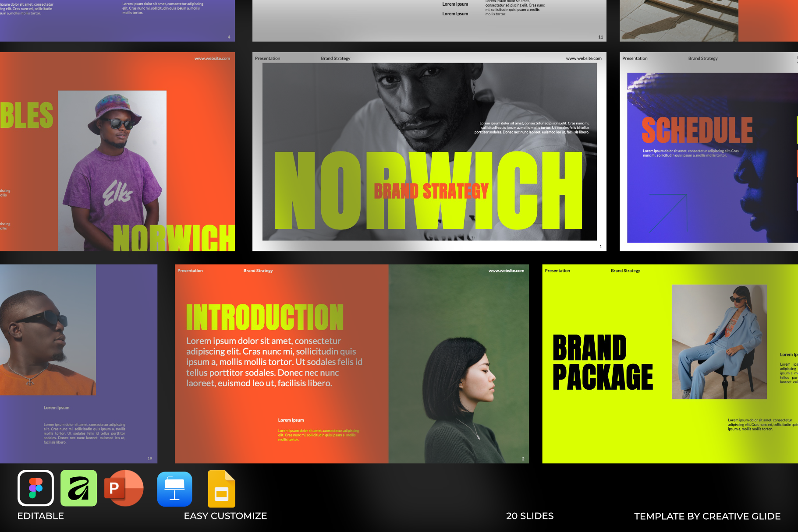Click the Keynote app icon
The width and height of the screenshot is (798, 532).
(x=174, y=489)
